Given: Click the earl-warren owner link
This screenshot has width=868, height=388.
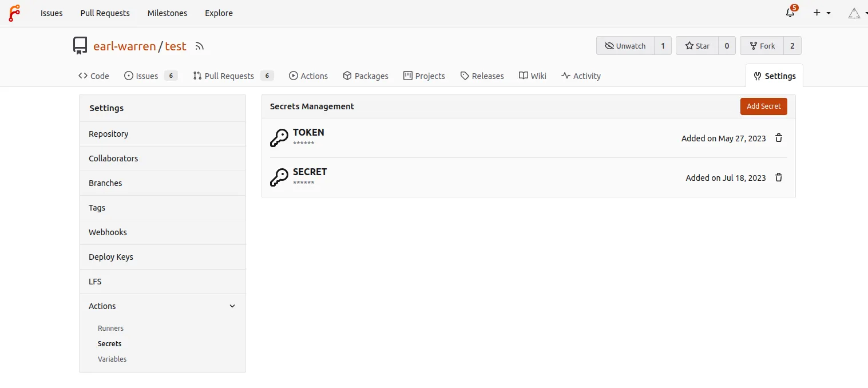Looking at the screenshot, I should point(124,46).
